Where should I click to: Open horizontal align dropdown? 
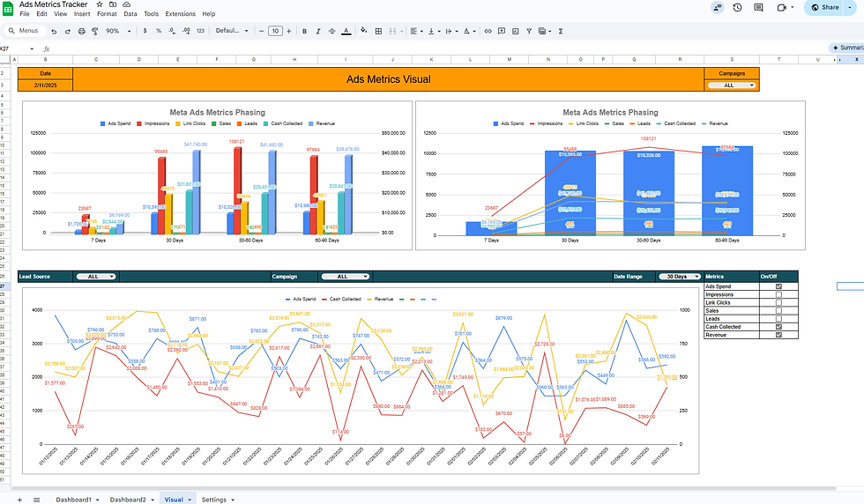click(x=416, y=32)
